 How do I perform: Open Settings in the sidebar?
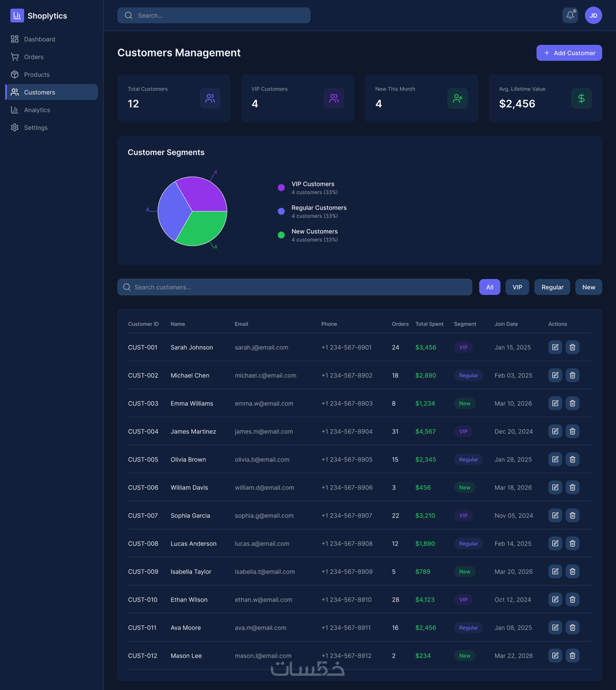coord(51,128)
